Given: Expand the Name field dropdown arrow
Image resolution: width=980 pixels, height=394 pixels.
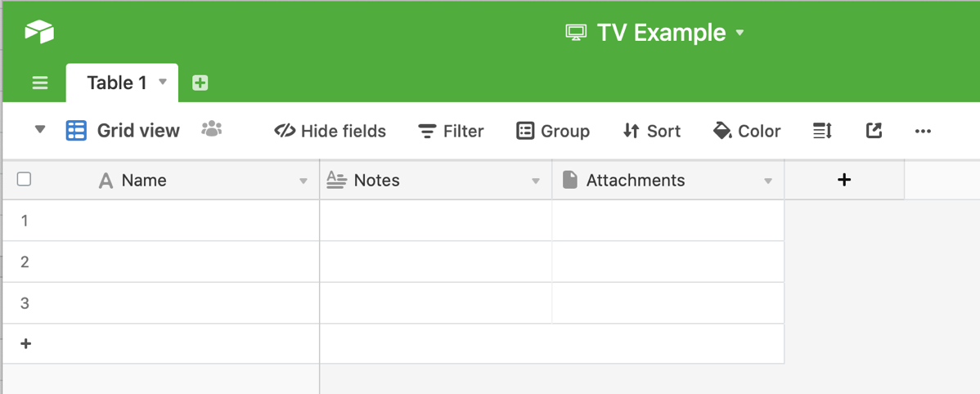Looking at the screenshot, I should click(303, 181).
